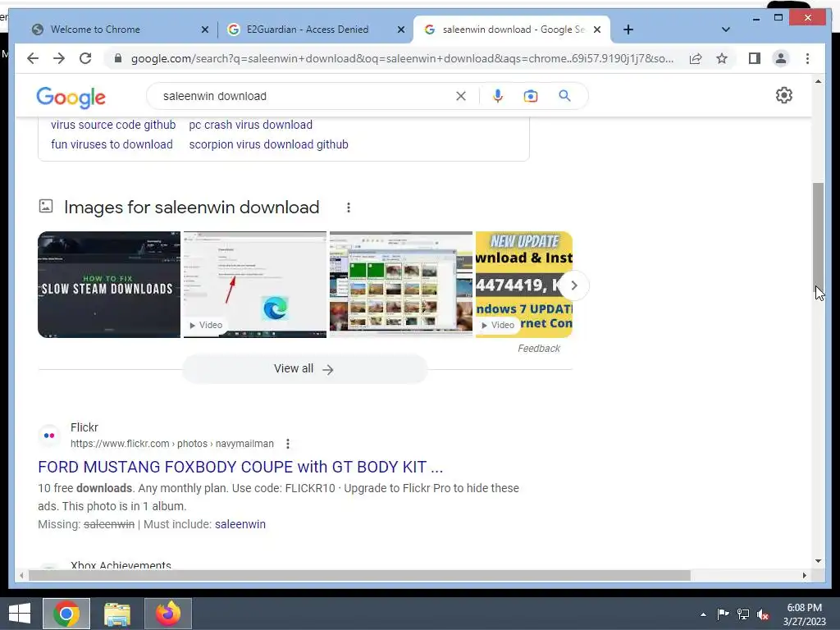Open the Chrome profile menu
The width and height of the screenshot is (840, 630).
tap(781, 58)
